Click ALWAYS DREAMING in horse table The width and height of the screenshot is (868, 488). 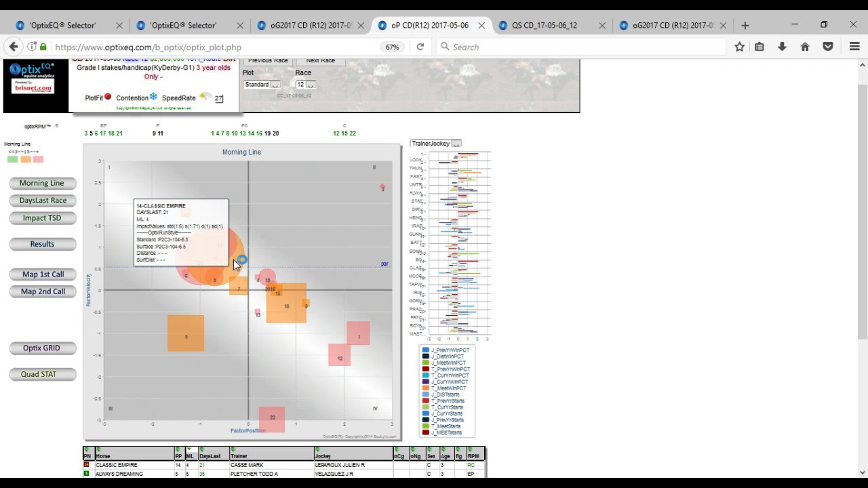119,474
